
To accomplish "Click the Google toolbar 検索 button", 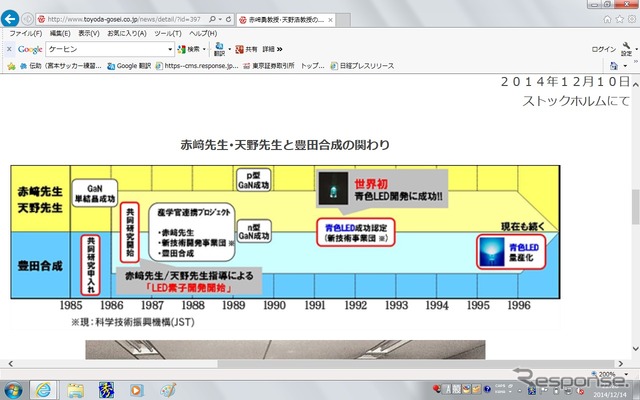I will pyautogui.click(x=189, y=49).
